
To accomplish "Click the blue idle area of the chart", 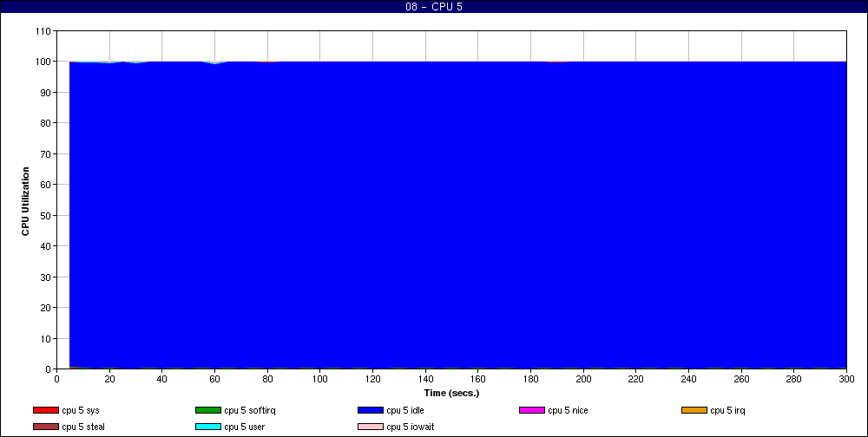I will [457, 215].
